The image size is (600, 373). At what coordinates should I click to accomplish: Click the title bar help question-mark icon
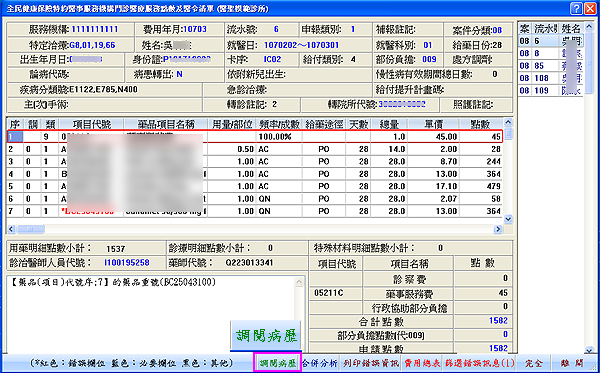pyautogui.click(x=577, y=8)
